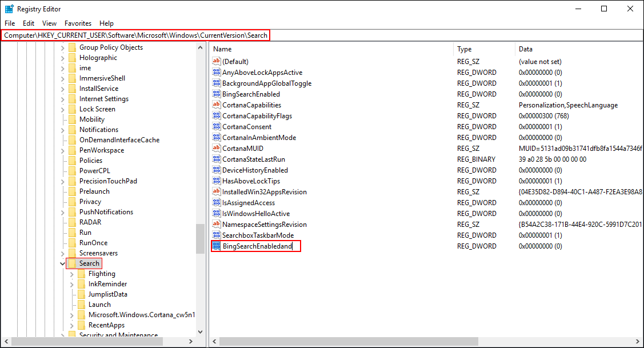Open the Help menu
Image resolution: width=644 pixels, height=348 pixels.
[106, 23]
